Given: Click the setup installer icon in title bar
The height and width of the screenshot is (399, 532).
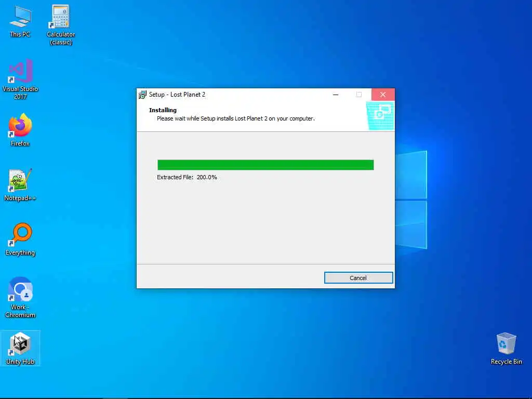Looking at the screenshot, I should coord(142,95).
